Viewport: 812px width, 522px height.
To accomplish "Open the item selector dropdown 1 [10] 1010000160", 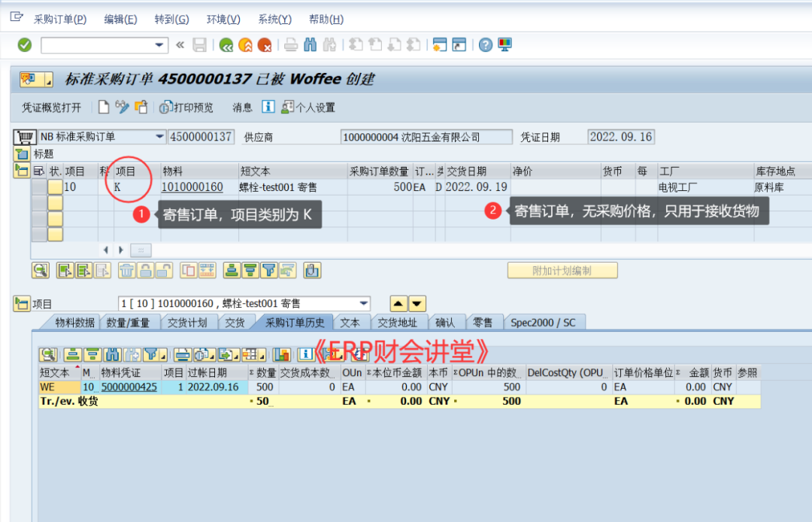I will (x=365, y=304).
